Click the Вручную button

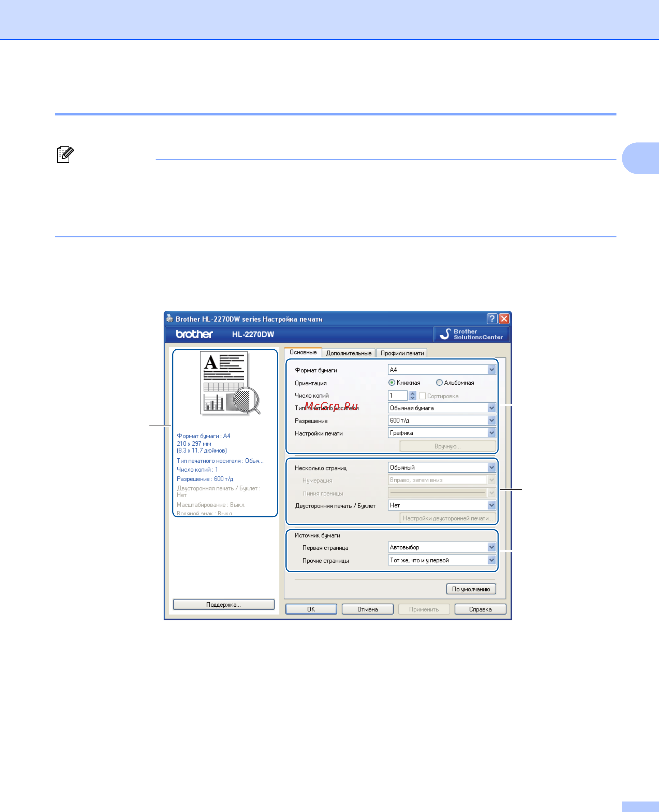(448, 446)
